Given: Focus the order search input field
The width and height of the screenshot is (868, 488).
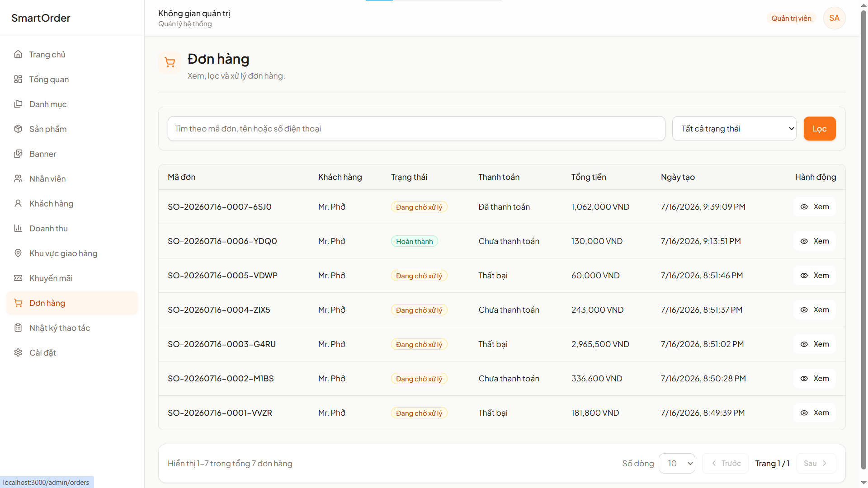Looking at the screenshot, I should [416, 129].
